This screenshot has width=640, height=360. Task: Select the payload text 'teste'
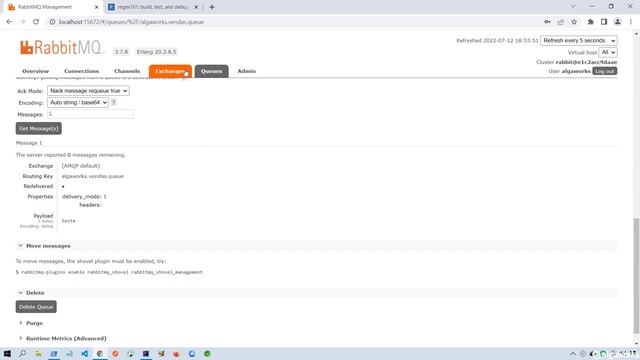coord(68,221)
